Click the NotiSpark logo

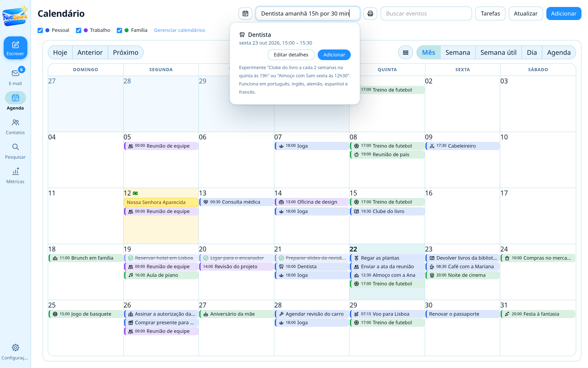tap(15, 16)
